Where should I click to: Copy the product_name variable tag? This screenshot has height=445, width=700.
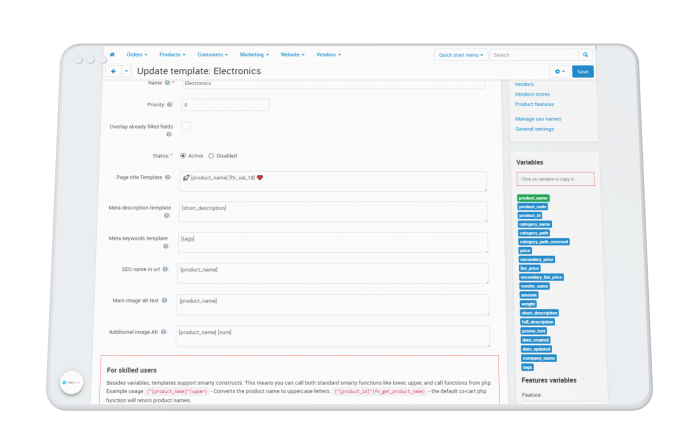tap(533, 198)
